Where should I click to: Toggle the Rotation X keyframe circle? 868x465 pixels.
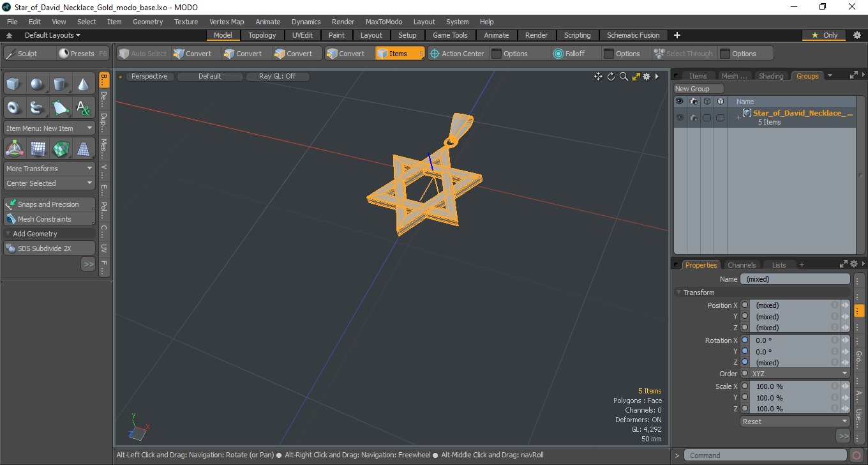click(745, 340)
